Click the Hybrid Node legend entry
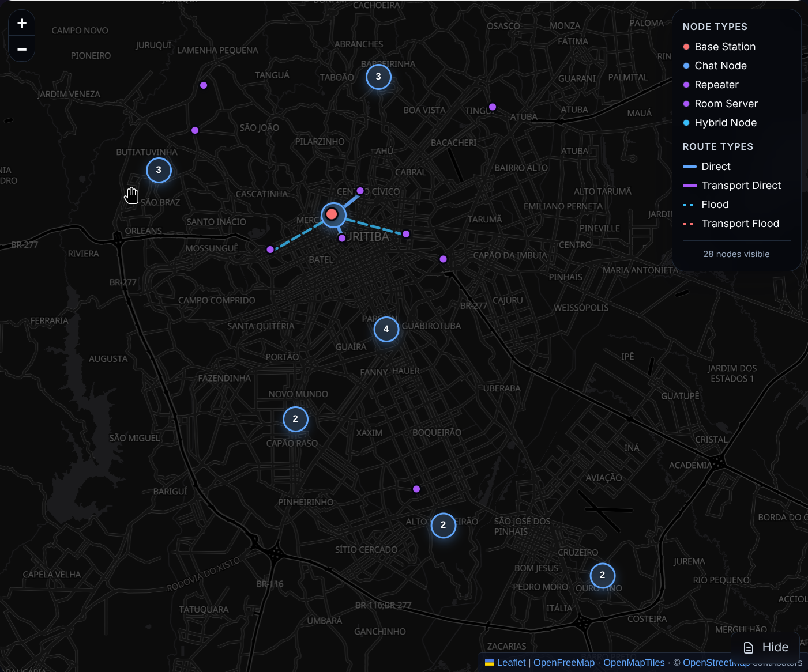The image size is (808, 672). 720,123
